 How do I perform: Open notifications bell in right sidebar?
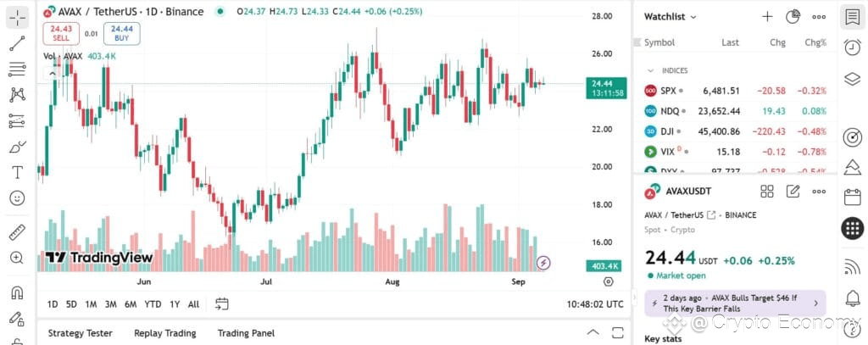point(852,298)
